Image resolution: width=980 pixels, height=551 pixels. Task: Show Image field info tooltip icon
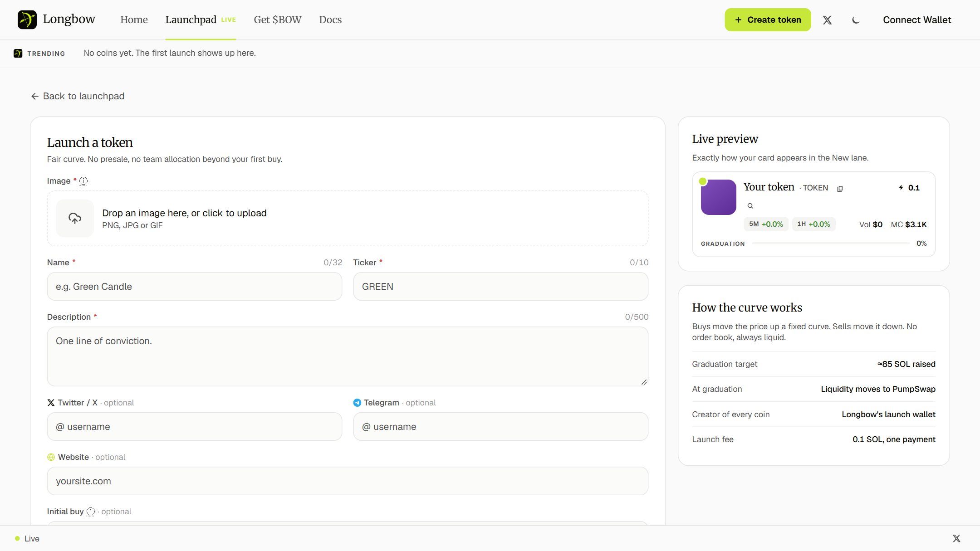coord(83,181)
